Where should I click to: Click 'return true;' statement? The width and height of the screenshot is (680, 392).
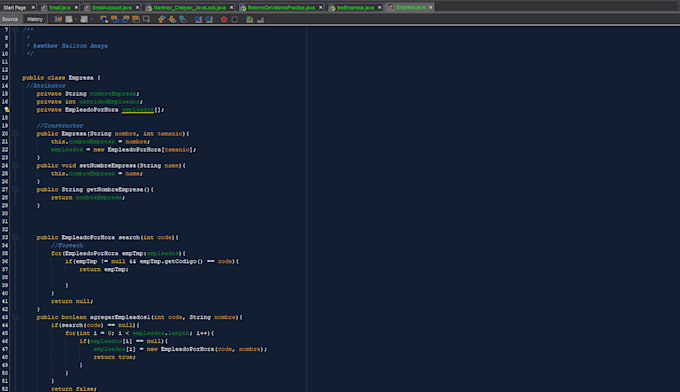click(x=114, y=357)
